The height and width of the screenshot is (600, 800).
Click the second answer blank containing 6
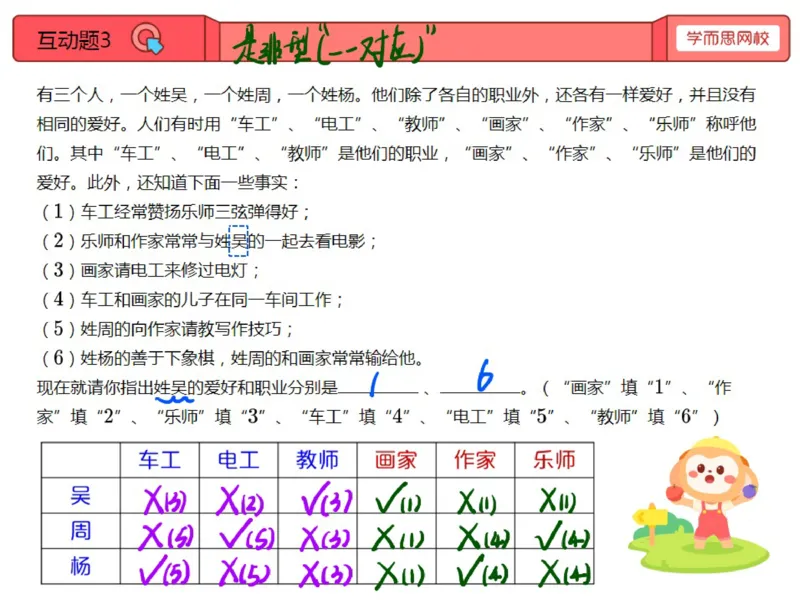click(x=482, y=379)
